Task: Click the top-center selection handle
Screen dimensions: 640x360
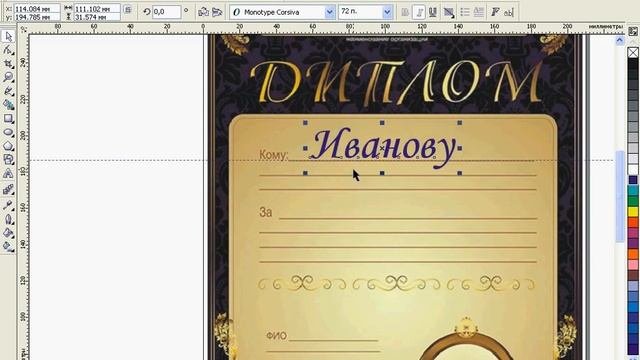Action: 382,122
